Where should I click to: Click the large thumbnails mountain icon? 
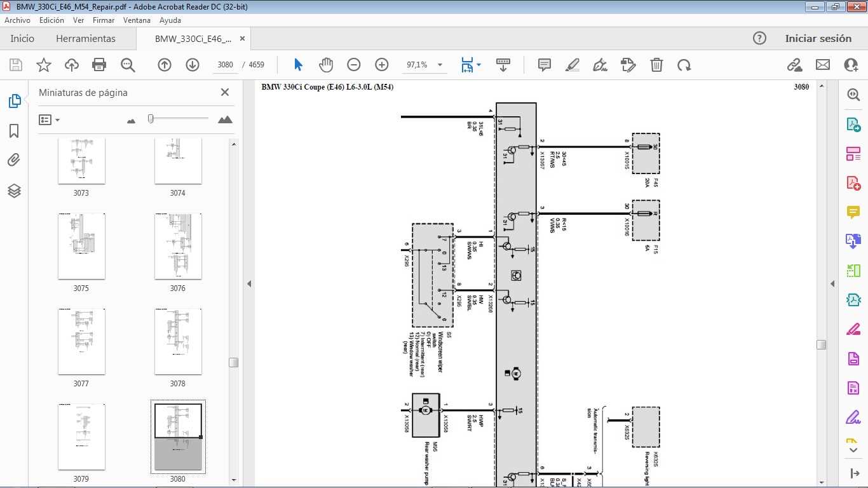[x=225, y=119]
